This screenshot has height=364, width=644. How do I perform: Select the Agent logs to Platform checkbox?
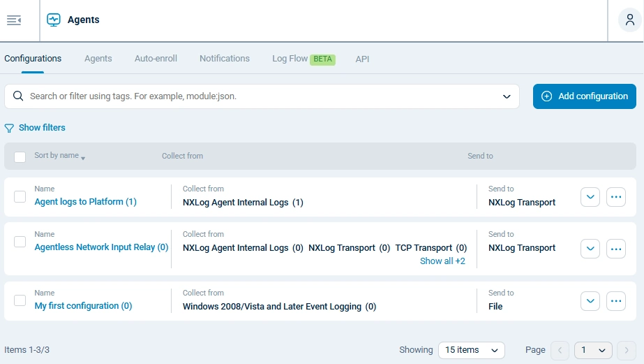[20, 197]
